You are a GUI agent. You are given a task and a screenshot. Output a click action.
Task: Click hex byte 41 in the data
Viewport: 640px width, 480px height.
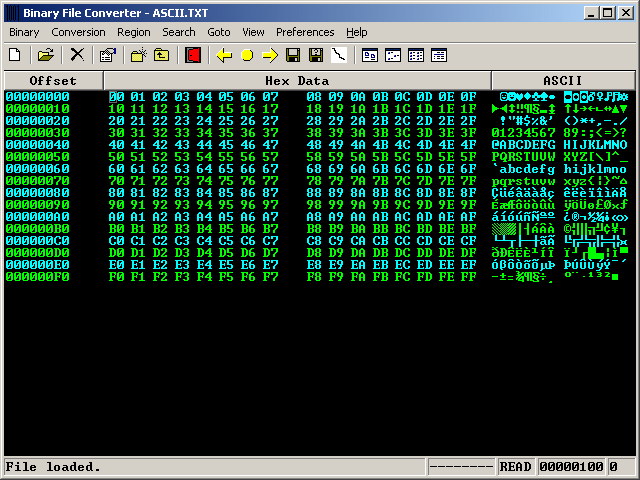coord(138,145)
